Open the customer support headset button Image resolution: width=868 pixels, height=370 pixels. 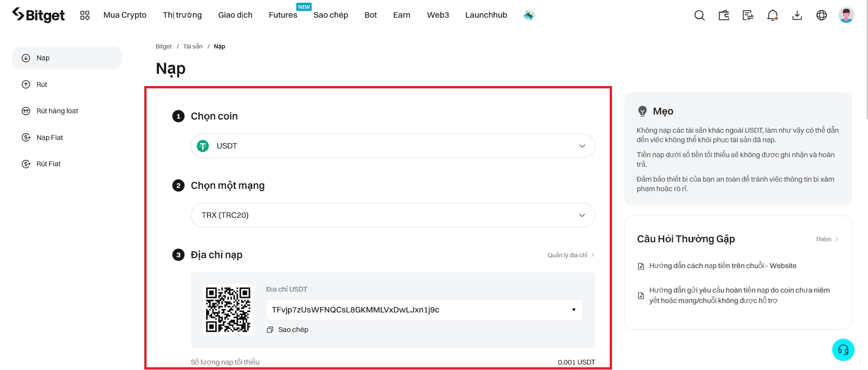point(843,350)
